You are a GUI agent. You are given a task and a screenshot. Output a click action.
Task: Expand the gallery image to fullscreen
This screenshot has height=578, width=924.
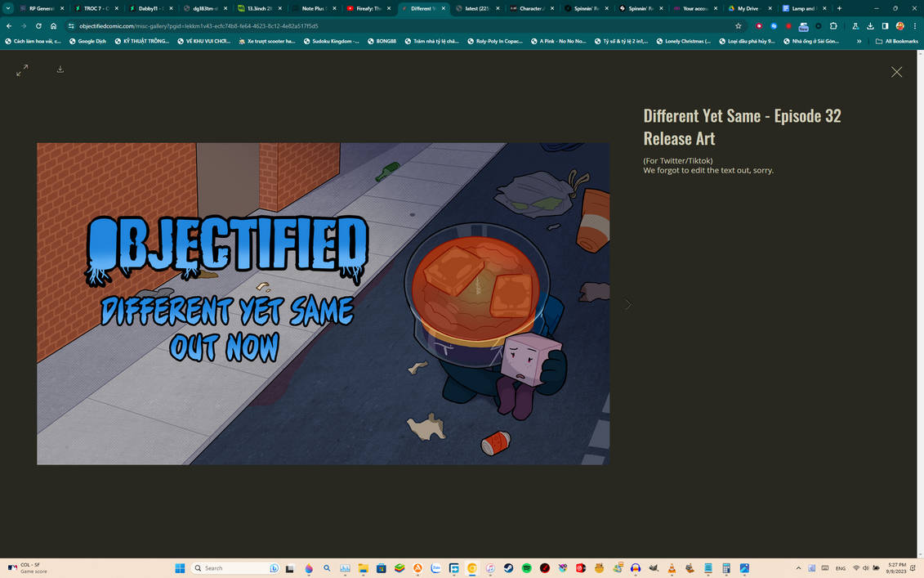click(22, 71)
